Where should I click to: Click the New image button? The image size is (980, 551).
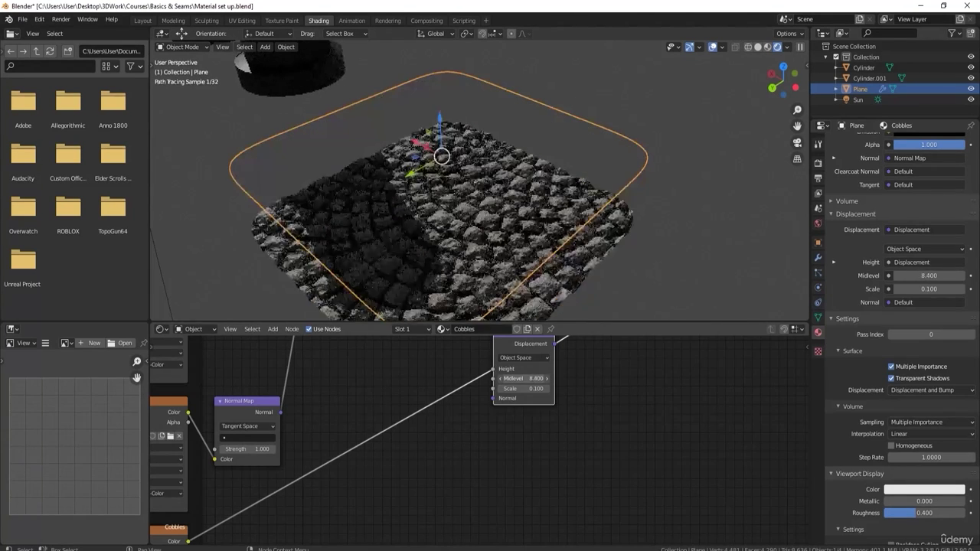pyautogui.click(x=90, y=343)
